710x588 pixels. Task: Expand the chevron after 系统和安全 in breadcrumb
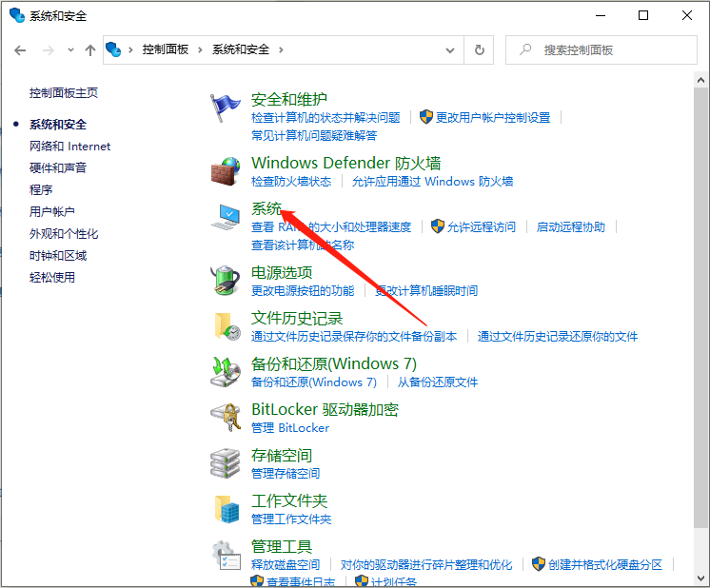[281, 49]
